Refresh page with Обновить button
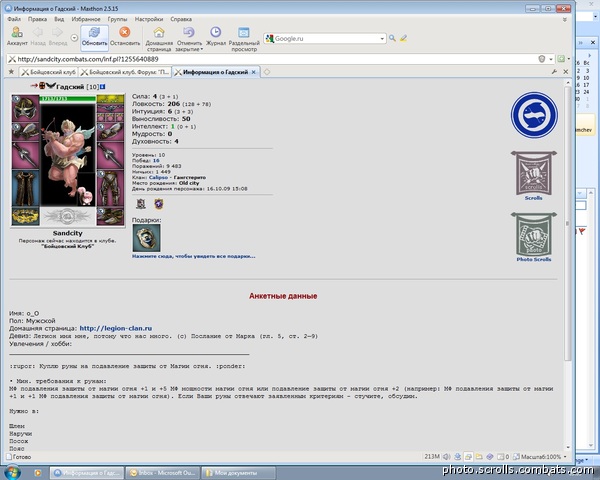600x480 pixels. click(x=94, y=37)
